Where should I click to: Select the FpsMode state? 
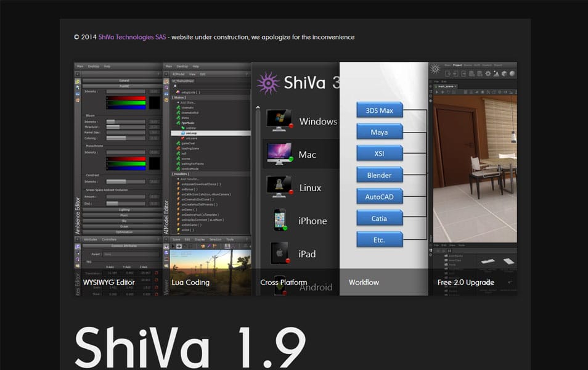[188, 123]
